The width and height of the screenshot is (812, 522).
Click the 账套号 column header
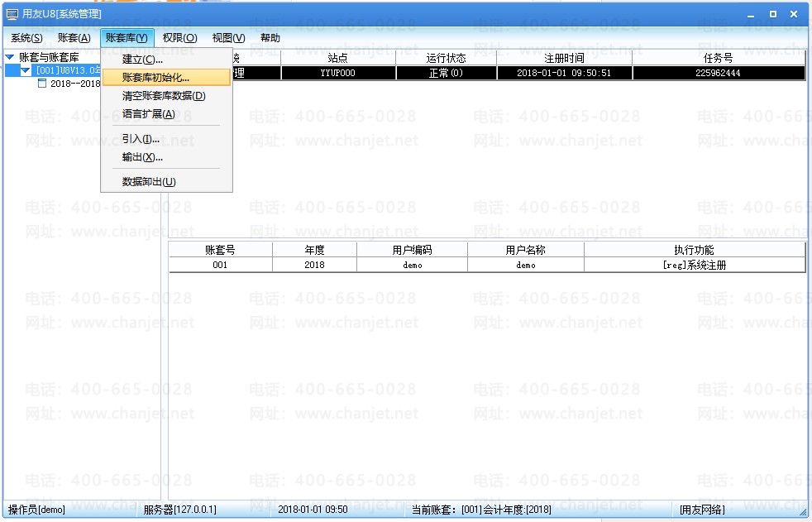(221, 250)
